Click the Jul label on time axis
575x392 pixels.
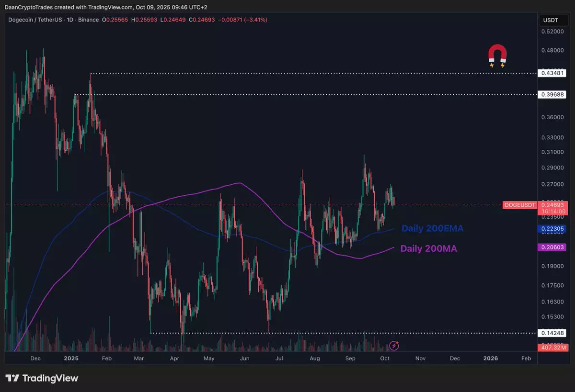279,358
